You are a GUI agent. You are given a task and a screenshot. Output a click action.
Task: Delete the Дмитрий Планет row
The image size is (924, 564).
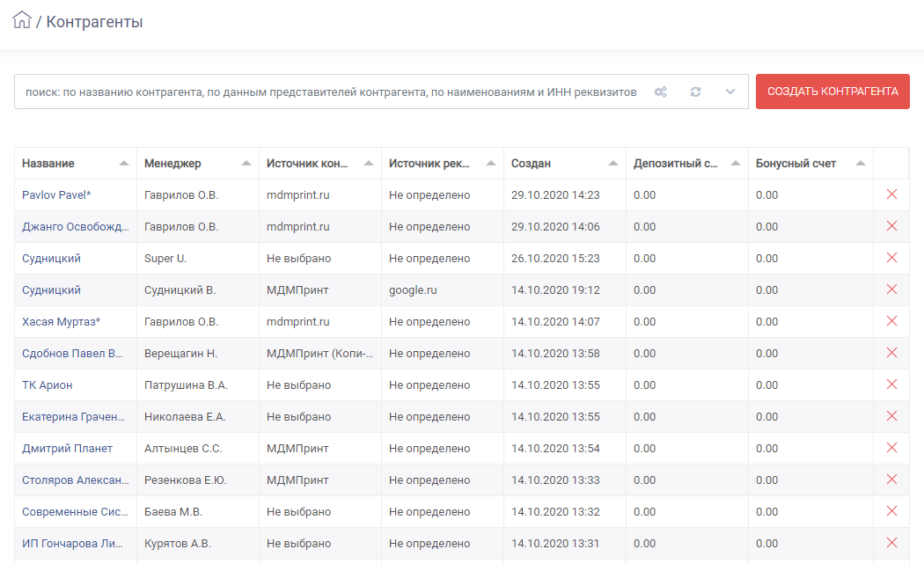[891, 448]
